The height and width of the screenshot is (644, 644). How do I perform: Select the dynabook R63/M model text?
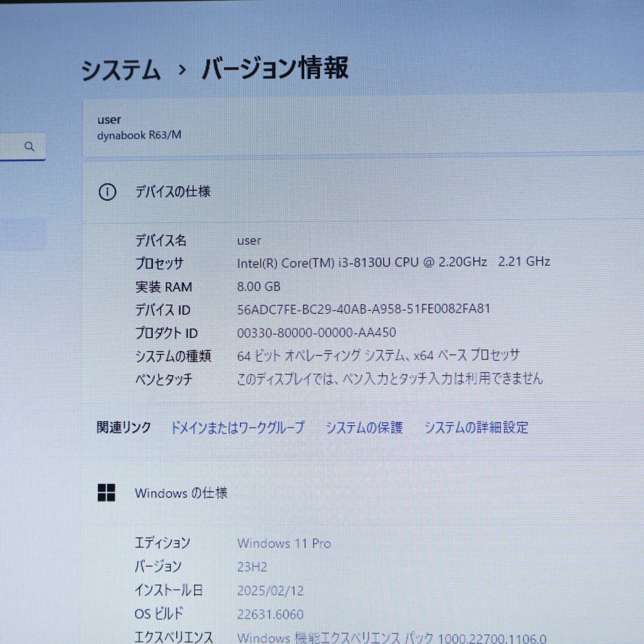click(x=139, y=135)
